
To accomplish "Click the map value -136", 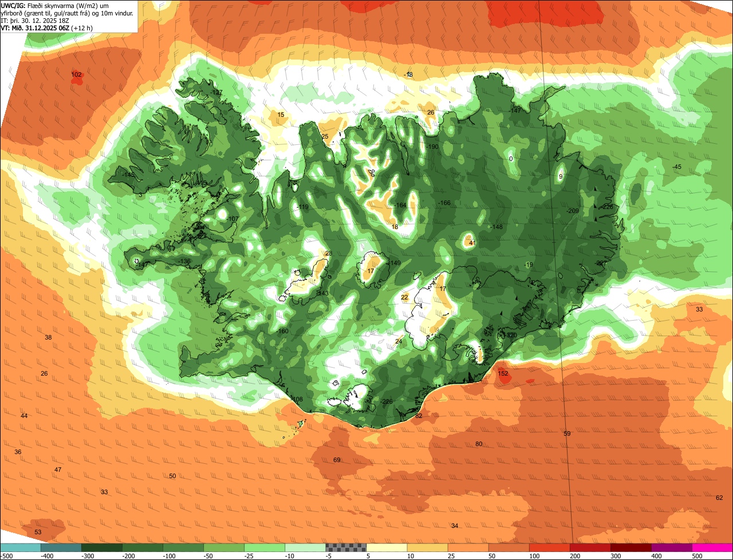I will click(x=184, y=262).
